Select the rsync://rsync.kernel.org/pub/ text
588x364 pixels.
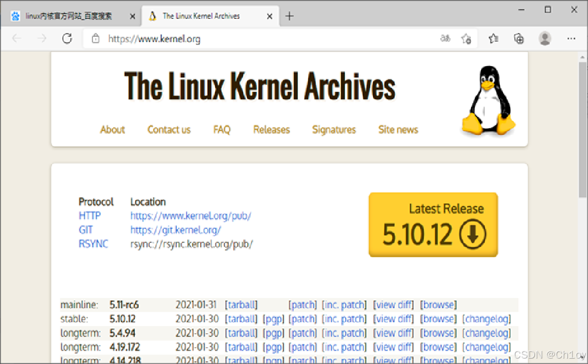(x=191, y=244)
